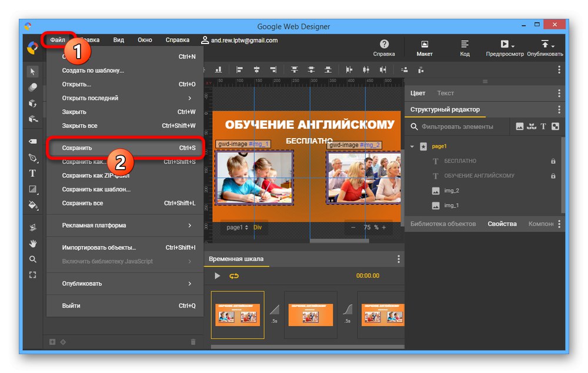Filter outliner by image elements icon
This screenshot has height=373, width=588.
coord(519,126)
